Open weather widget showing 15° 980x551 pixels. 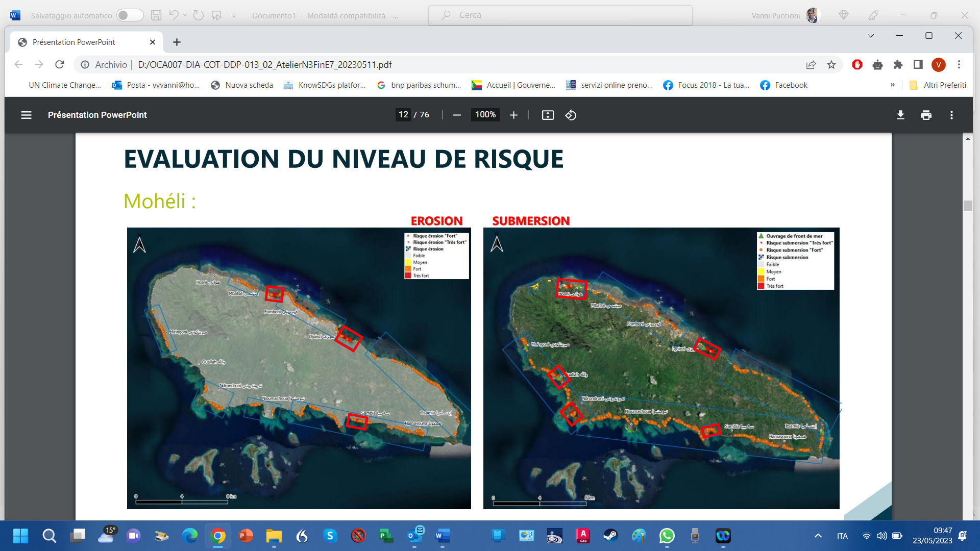(108, 535)
